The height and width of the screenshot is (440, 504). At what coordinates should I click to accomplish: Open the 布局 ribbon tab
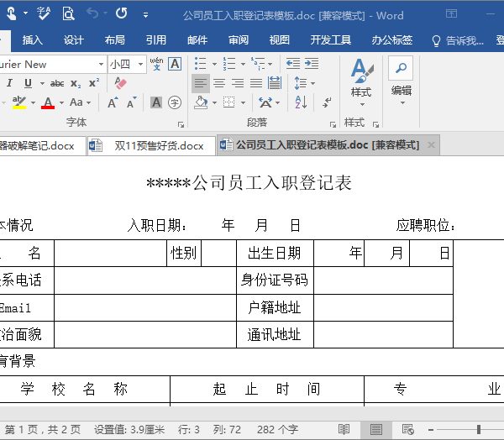pyautogui.click(x=115, y=39)
